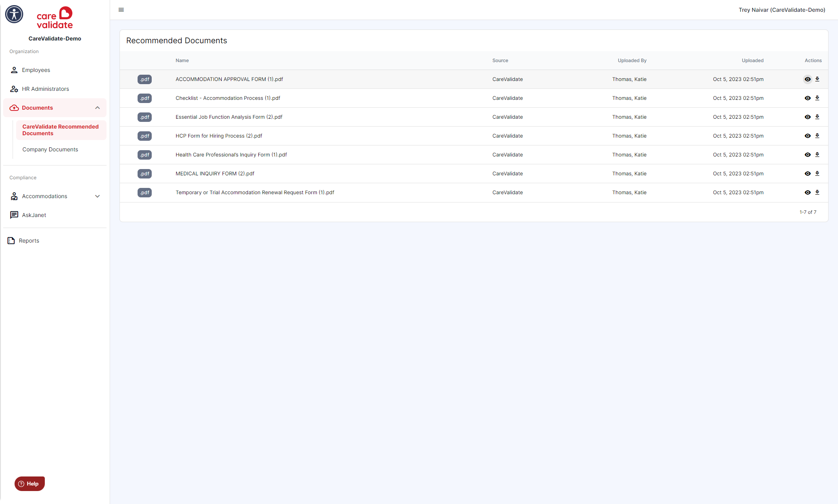This screenshot has width=838, height=504.
Task: Download Temporary or Trial Accommodation Renewal form
Action: pos(817,192)
